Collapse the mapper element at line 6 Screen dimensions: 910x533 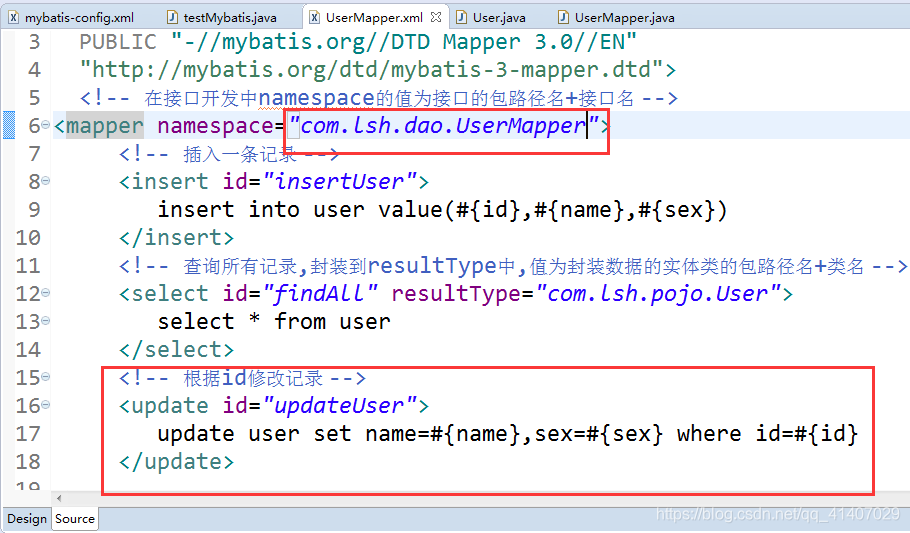46,125
